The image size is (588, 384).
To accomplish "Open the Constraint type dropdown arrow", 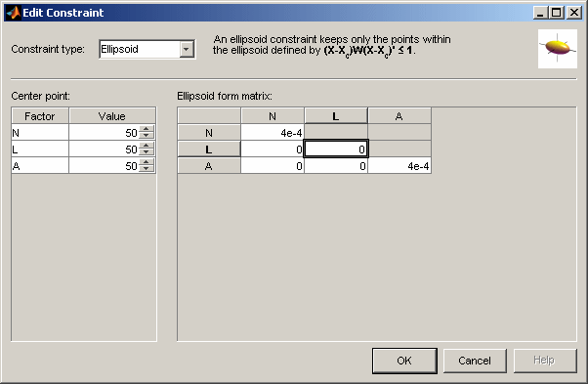I will coord(187,49).
